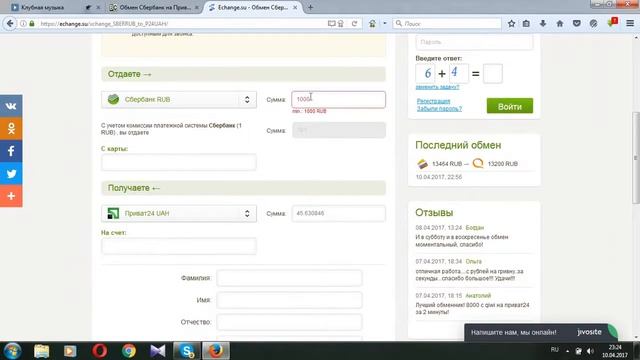The image size is (640, 360).
Task: Open Firefox hamburger menu
Action: [630, 24]
